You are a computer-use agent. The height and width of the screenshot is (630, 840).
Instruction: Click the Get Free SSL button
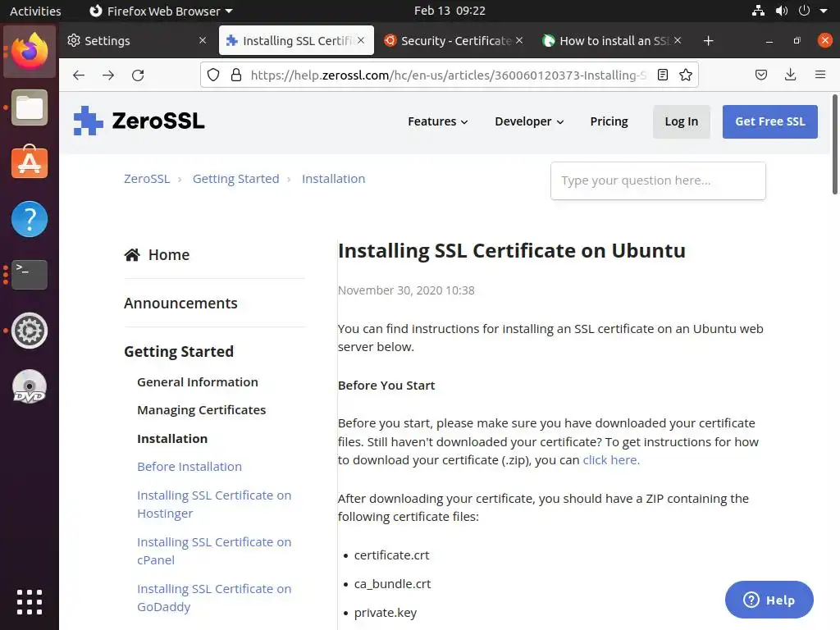pos(769,121)
